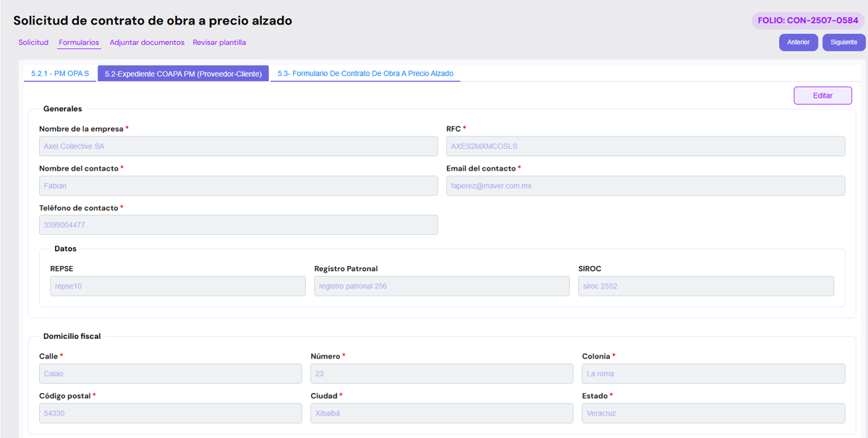This screenshot has height=438, width=868.
Task: Click the FOLIO CON-2507-0584 badge
Action: coord(807,21)
